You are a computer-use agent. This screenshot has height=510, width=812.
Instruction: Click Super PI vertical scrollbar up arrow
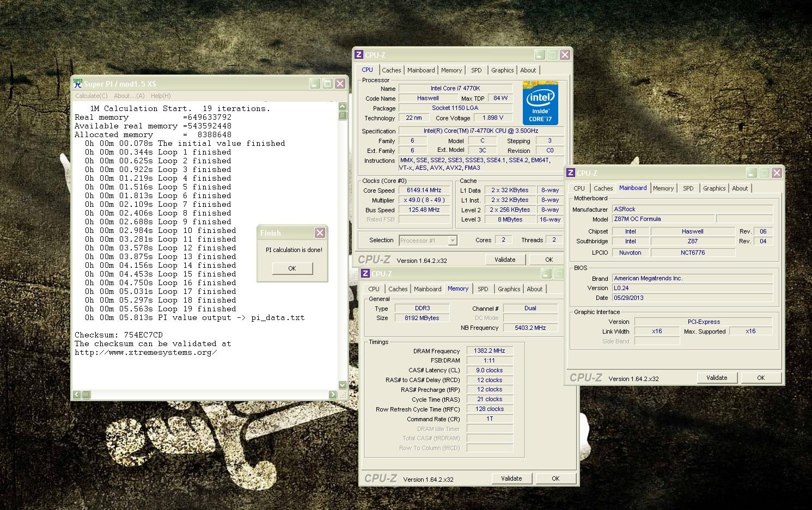[x=343, y=107]
